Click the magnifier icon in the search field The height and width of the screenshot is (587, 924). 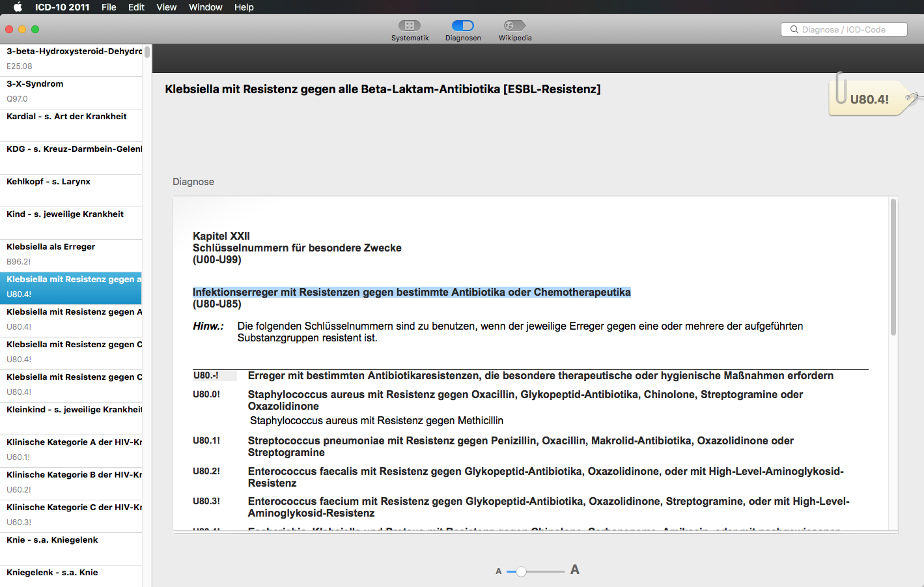coord(794,29)
